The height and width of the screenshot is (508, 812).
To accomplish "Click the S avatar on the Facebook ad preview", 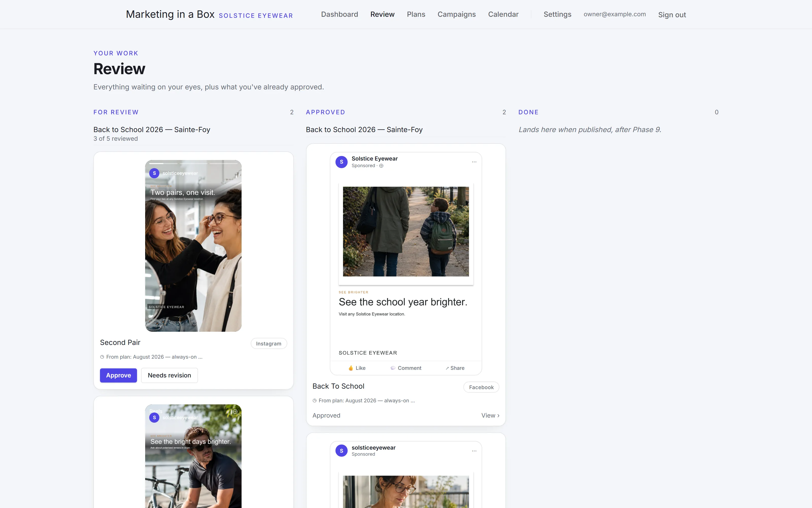I will [341, 162].
